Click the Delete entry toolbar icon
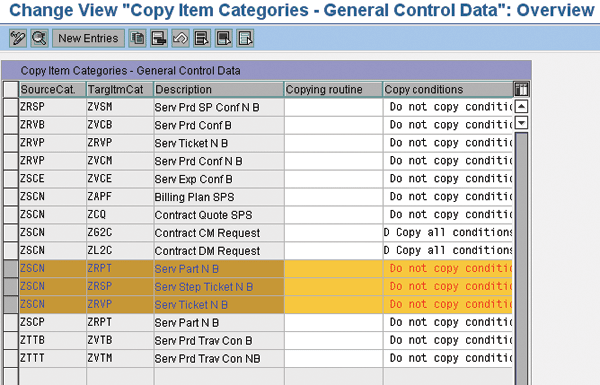The image size is (600, 385). click(159, 38)
